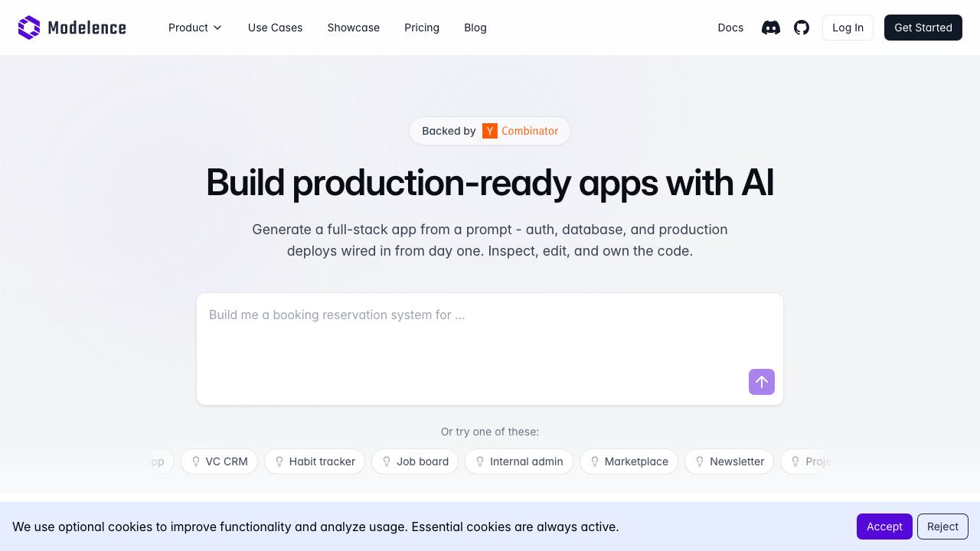980x551 pixels.
Task: Pick the Newsletter suggestion chip
Action: tap(730, 461)
